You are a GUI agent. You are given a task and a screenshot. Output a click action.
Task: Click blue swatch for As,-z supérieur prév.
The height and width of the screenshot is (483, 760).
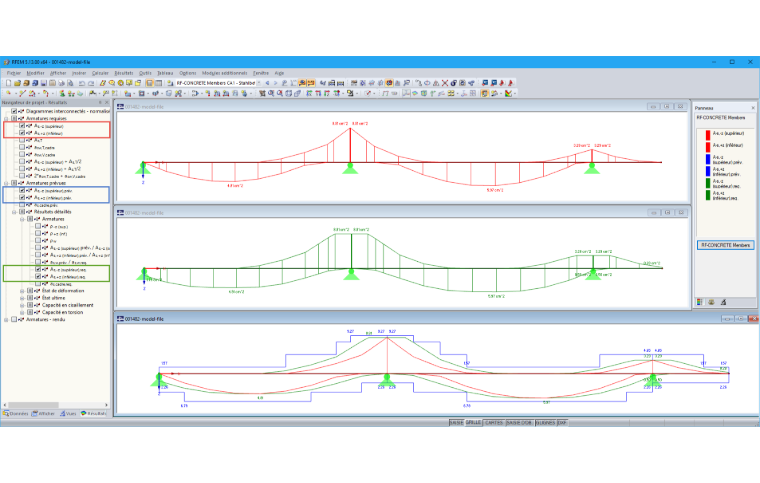708,159
